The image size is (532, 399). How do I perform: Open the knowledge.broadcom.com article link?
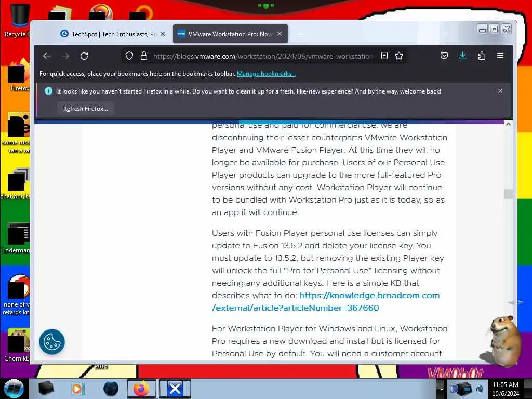click(x=326, y=302)
